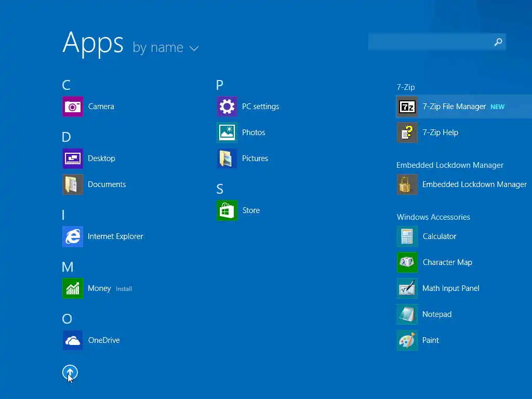Select the Windows Accessories group header
The width and height of the screenshot is (532, 399).
click(433, 217)
